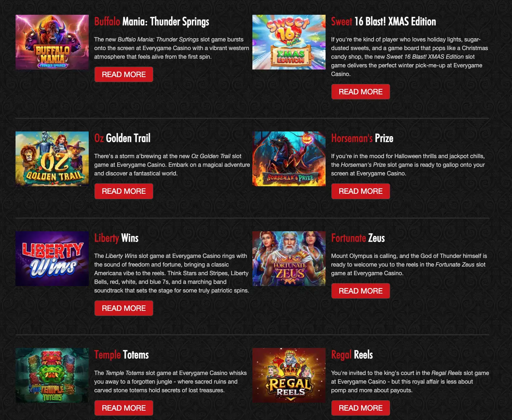This screenshot has height=420, width=512.
Task: Select the Fortunate Zeus title heading
Action: click(358, 238)
